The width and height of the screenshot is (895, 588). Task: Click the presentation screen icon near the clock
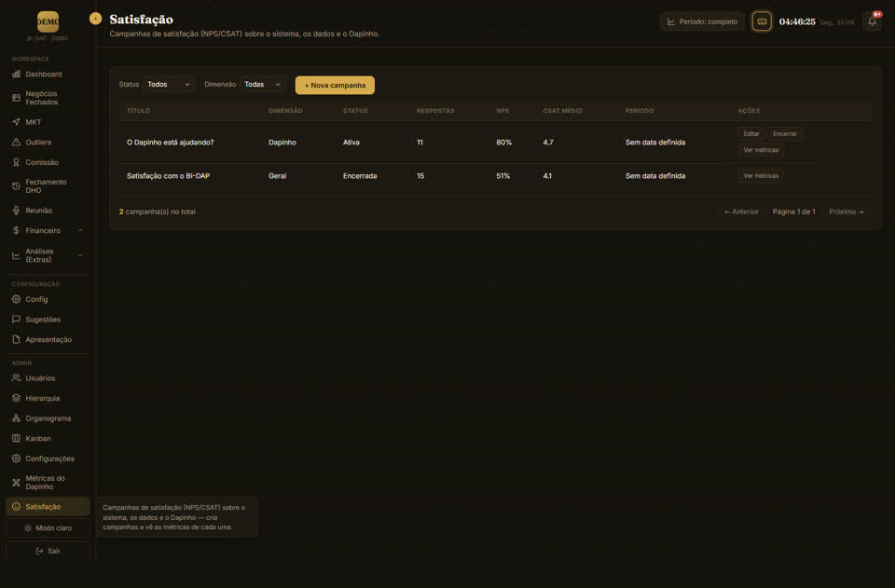762,21
